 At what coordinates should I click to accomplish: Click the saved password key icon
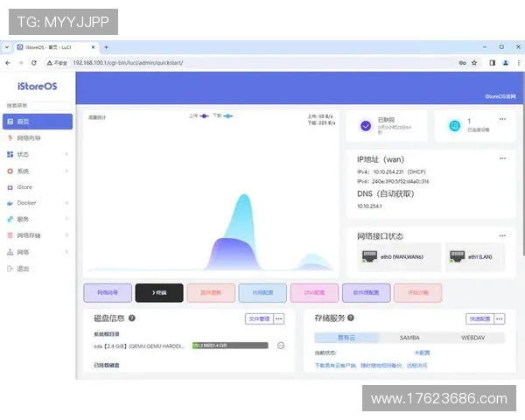[462, 63]
